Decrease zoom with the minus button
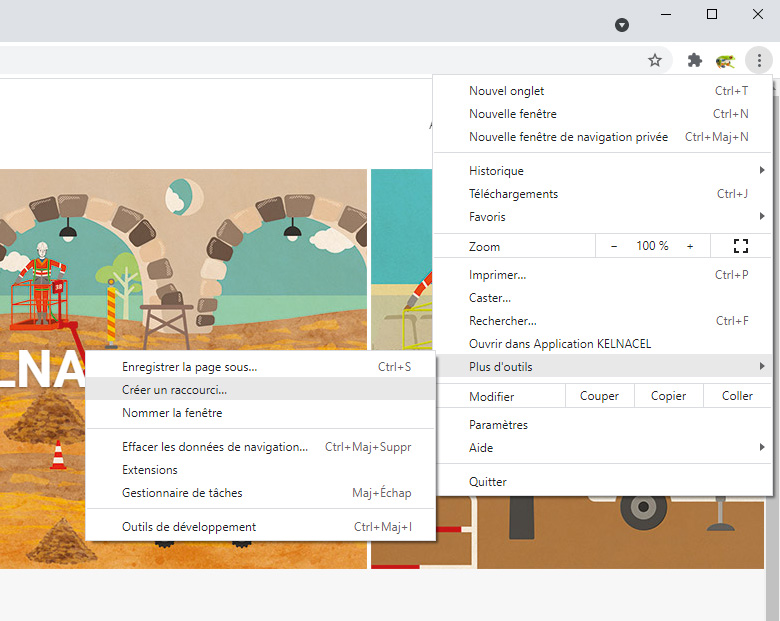The width and height of the screenshot is (780, 621). click(614, 246)
